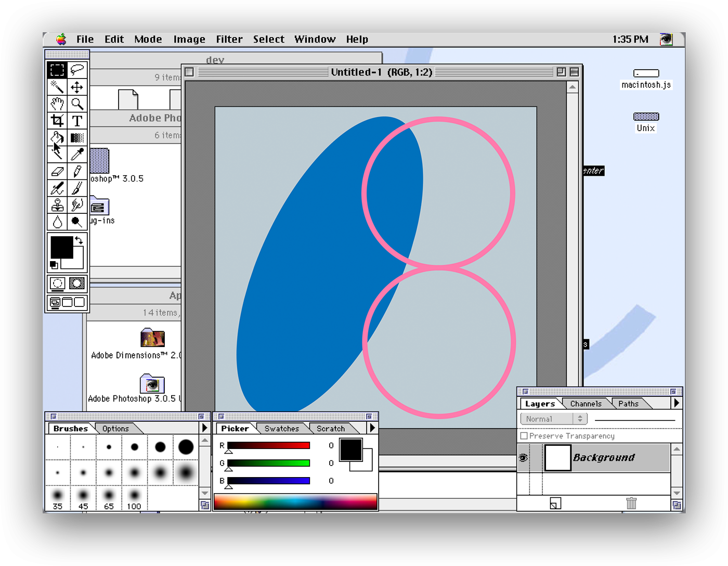This screenshot has height=566, width=728.
Task: Switch to the Channels tab
Action: tap(586, 404)
